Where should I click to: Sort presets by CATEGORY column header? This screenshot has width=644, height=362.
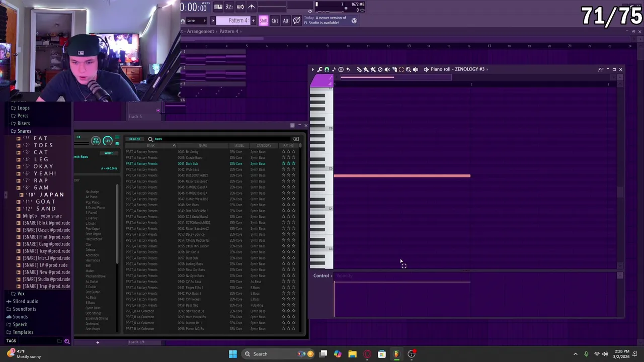264,146
